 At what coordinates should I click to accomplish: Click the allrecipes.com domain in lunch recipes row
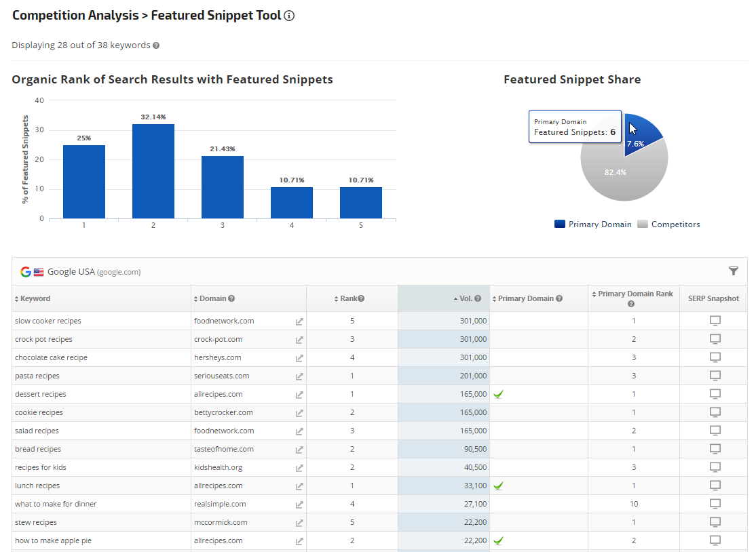point(219,486)
